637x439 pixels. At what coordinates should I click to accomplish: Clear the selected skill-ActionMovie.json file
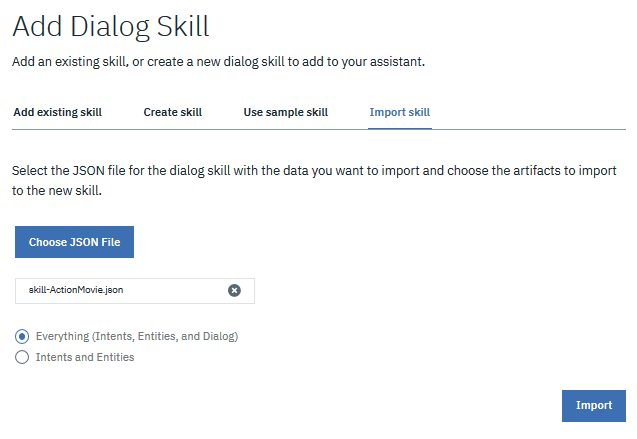[x=234, y=290]
